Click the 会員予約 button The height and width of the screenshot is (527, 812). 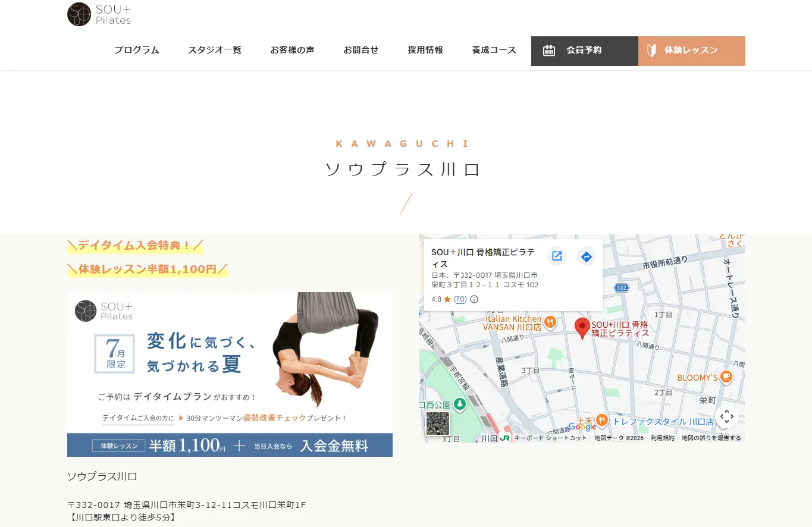coord(585,51)
